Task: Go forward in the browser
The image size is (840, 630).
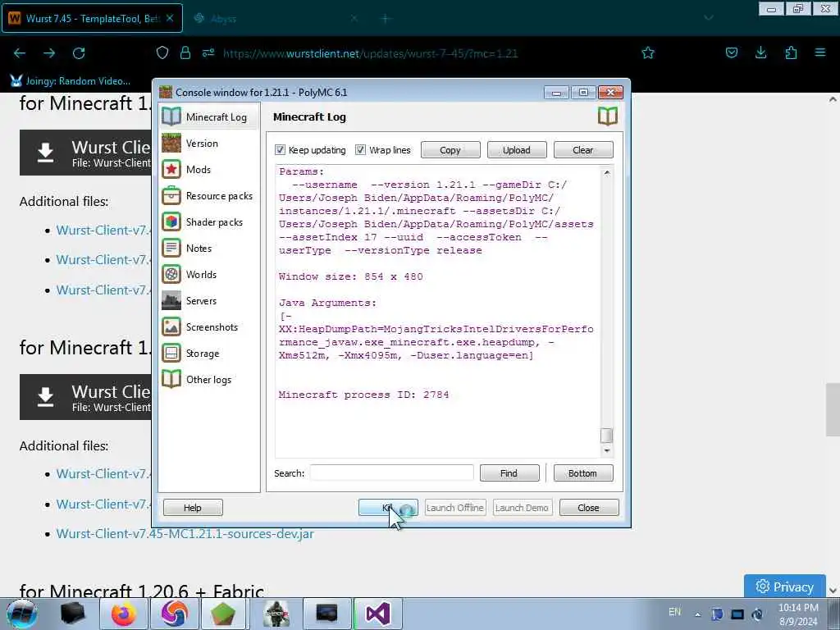Action: [x=49, y=53]
